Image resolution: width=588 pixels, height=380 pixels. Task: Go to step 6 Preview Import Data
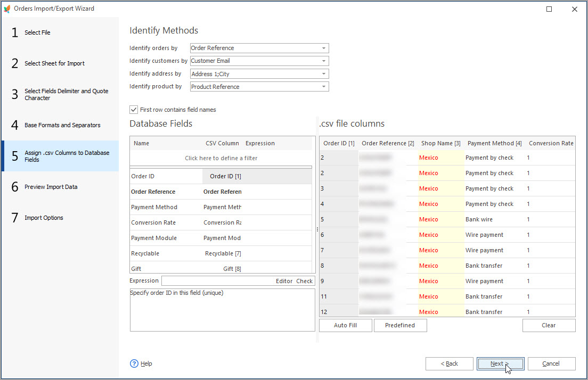(60, 187)
